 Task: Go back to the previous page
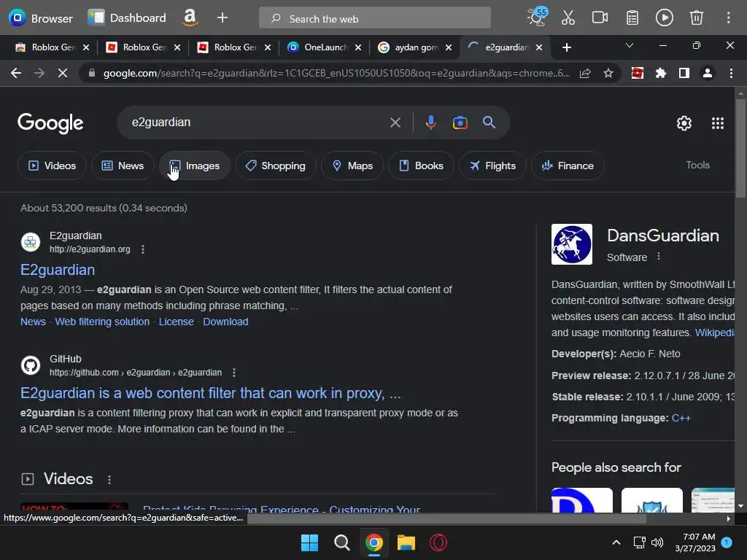[x=16, y=74]
